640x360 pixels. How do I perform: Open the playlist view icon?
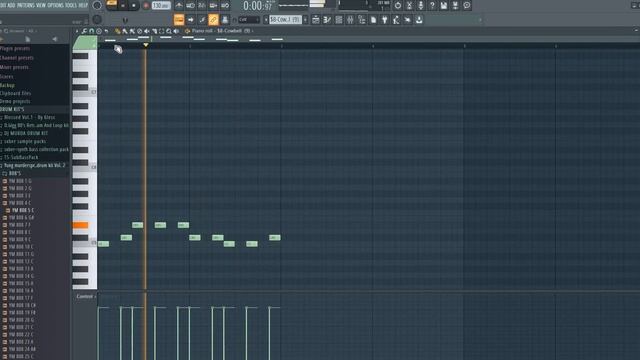pyautogui.click(x=316, y=20)
